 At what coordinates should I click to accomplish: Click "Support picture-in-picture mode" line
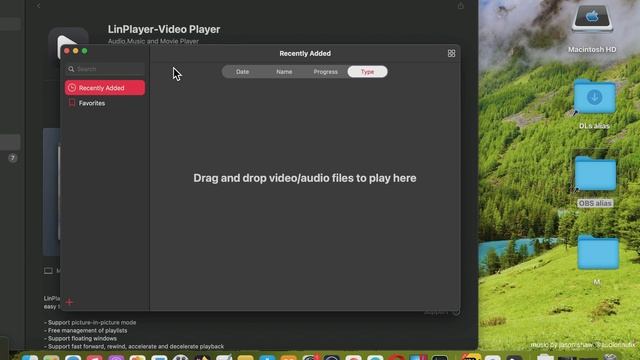tap(90, 322)
